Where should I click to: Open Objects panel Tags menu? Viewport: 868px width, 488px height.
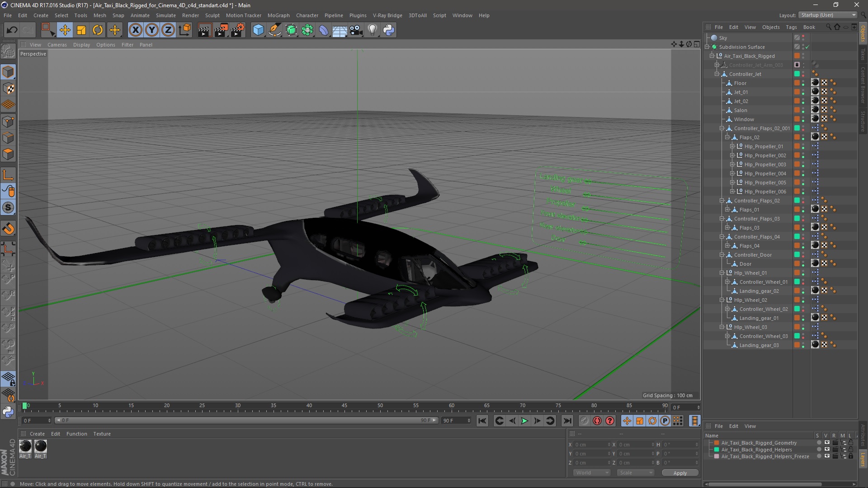(x=791, y=27)
